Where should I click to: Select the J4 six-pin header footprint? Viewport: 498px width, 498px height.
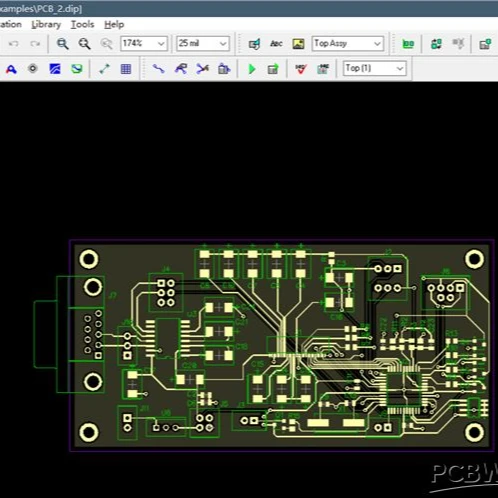click(x=166, y=293)
